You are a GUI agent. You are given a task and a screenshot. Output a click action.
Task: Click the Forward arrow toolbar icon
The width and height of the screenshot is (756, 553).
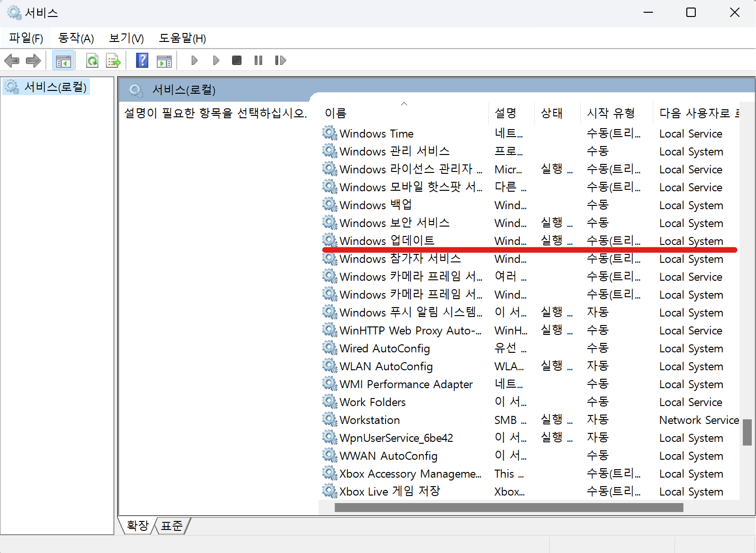[33, 60]
